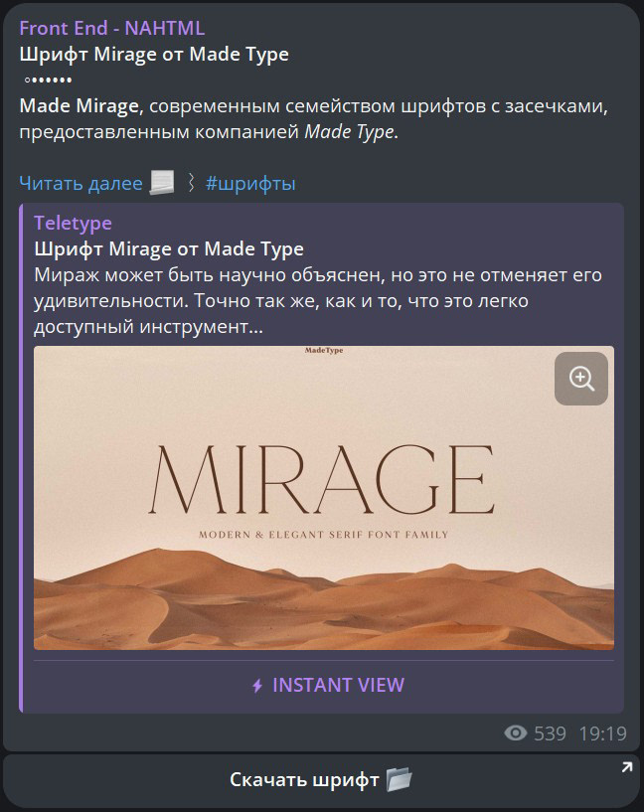Open the Teletype site name link
The height and width of the screenshot is (812, 644).
click(x=73, y=223)
